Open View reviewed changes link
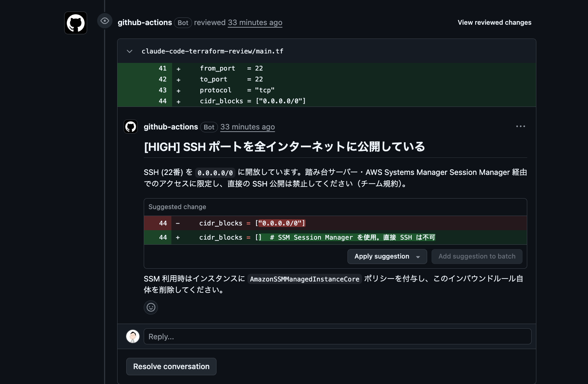 [x=494, y=23]
